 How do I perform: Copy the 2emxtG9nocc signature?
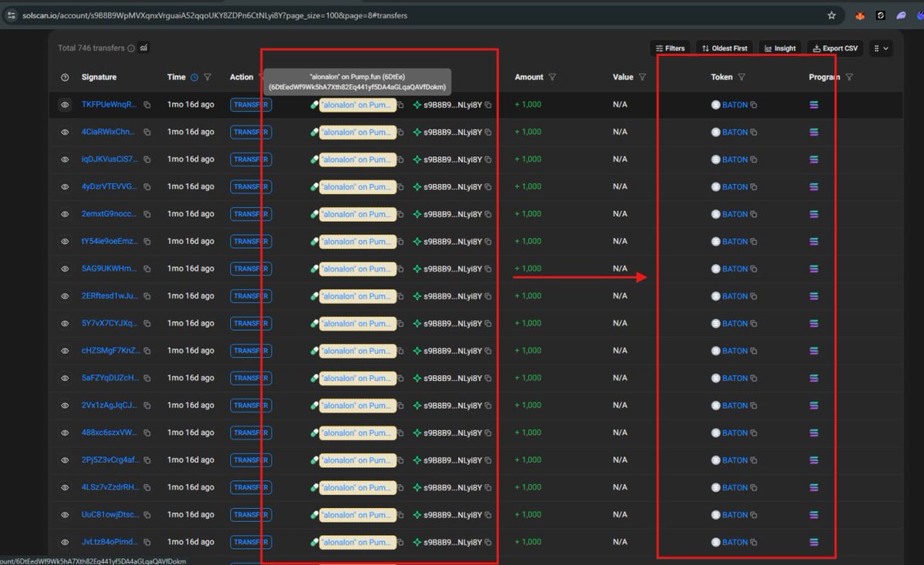pos(147,214)
